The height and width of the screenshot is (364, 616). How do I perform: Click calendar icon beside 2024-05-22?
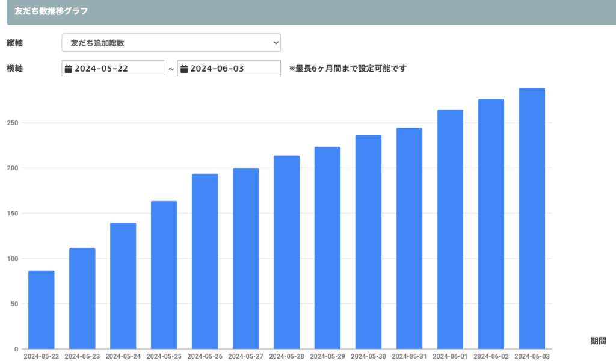click(69, 69)
